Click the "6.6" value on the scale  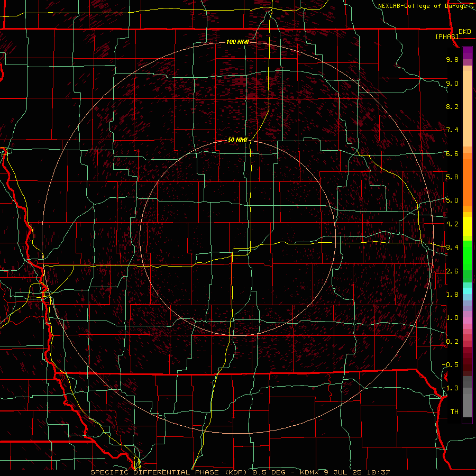[452, 153]
